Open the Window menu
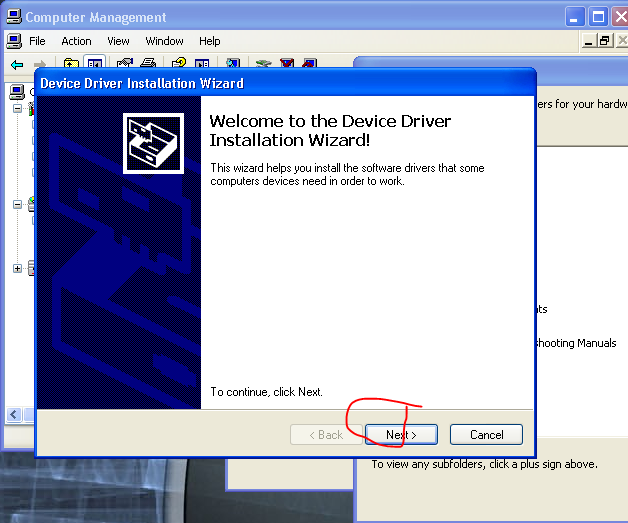The image size is (628, 523). [164, 41]
